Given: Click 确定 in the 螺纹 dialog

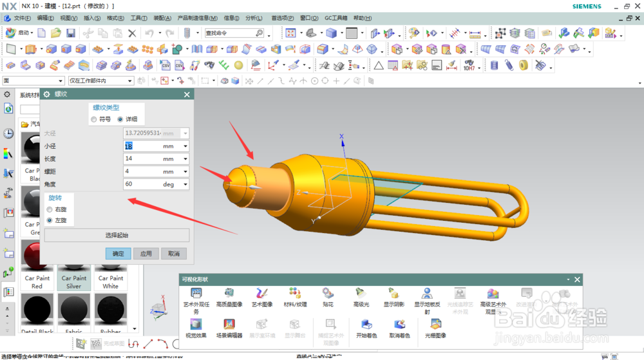Looking at the screenshot, I should click(118, 254).
